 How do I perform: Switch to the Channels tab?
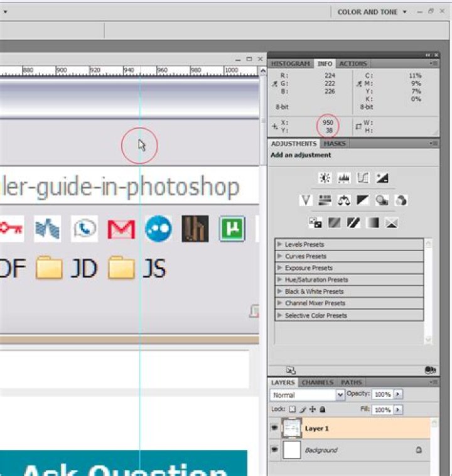click(x=318, y=382)
